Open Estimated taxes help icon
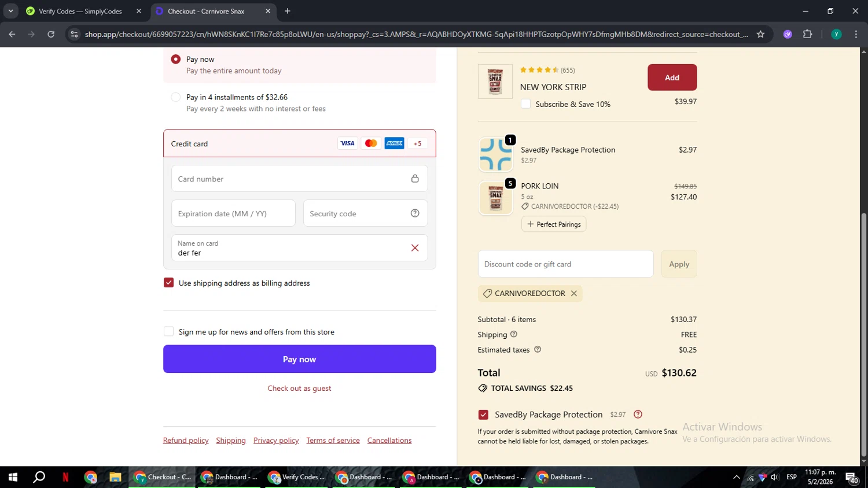The width and height of the screenshot is (868, 488). tap(537, 349)
